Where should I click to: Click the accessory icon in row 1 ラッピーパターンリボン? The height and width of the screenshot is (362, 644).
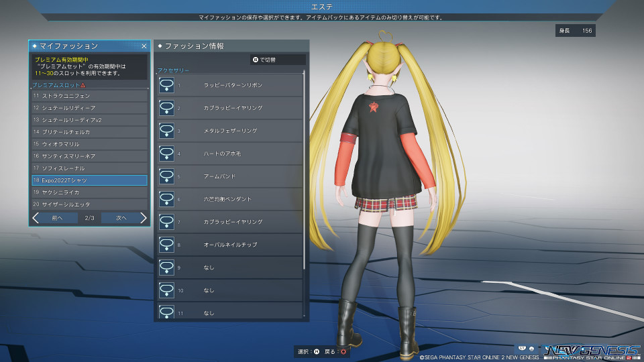[x=166, y=85]
